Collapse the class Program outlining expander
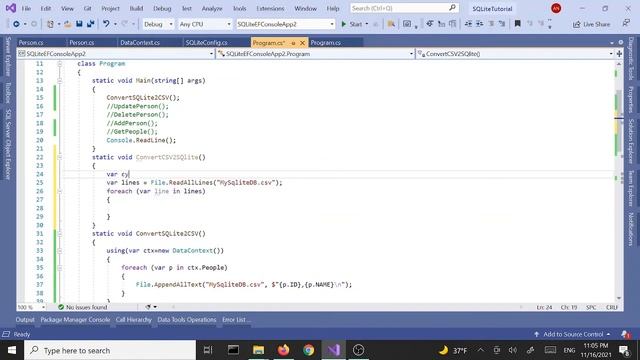640x360 pixels. 60,64
